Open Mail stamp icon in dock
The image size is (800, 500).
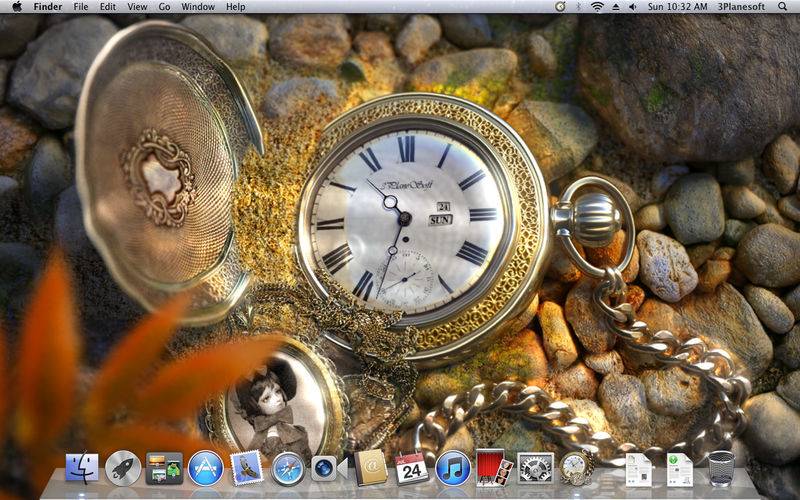pos(246,468)
